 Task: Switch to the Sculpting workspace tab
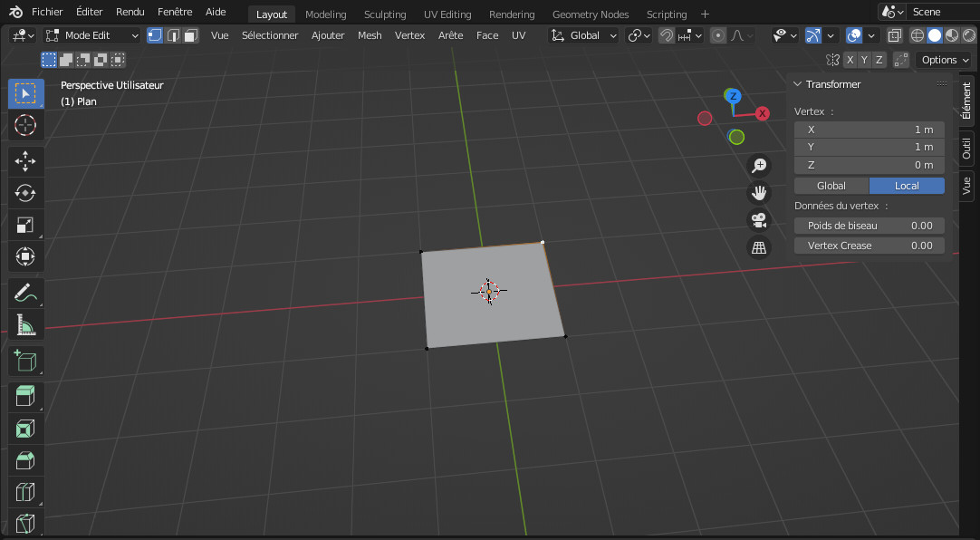[385, 14]
